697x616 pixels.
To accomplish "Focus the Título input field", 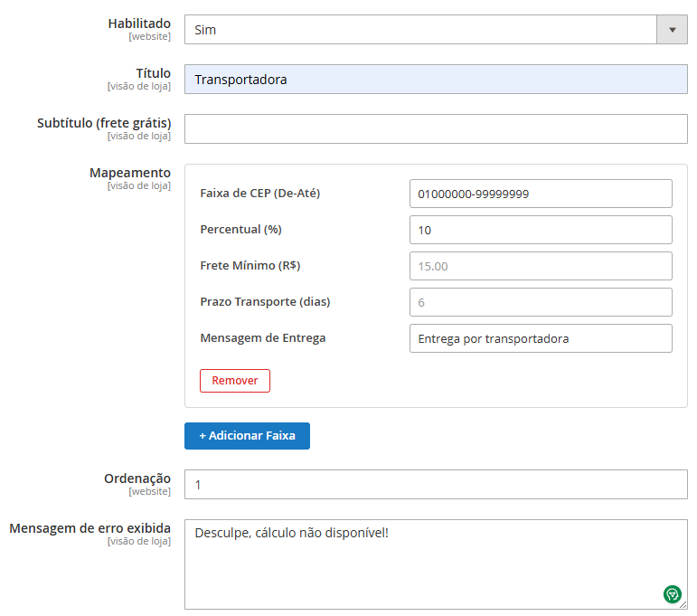I will (x=436, y=80).
